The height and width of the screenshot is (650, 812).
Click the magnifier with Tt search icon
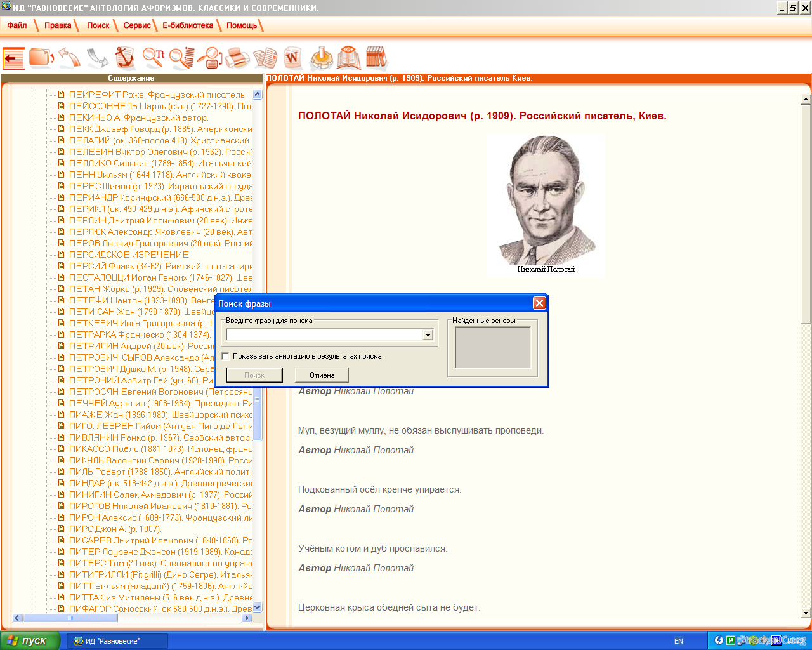[153, 58]
